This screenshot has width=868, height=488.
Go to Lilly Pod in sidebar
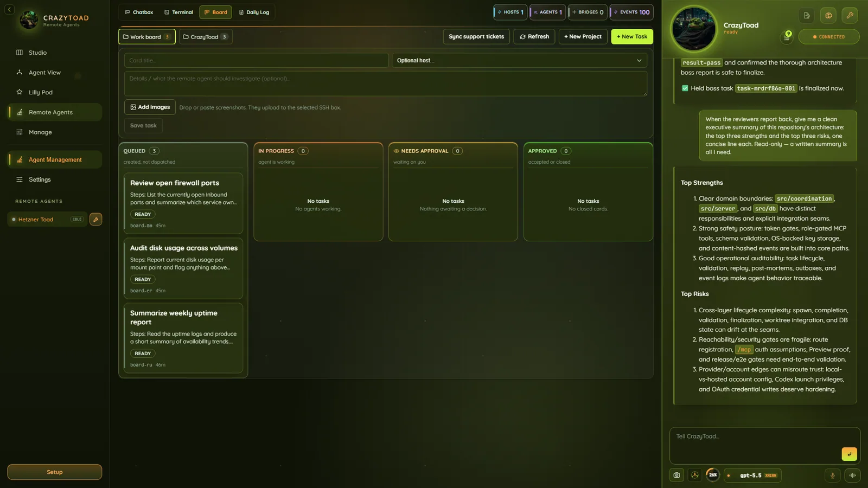[54, 92]
